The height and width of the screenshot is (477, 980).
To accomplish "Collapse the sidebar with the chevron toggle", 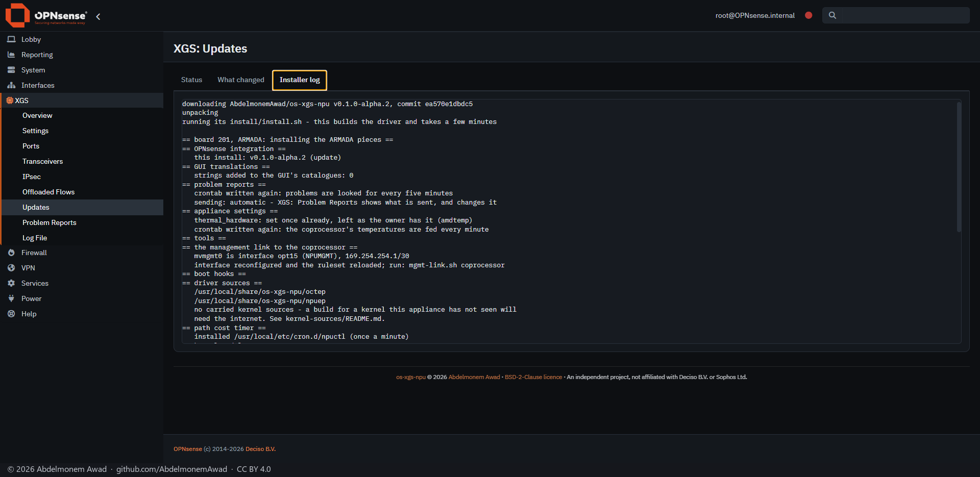I will click(x=98, y=16).
